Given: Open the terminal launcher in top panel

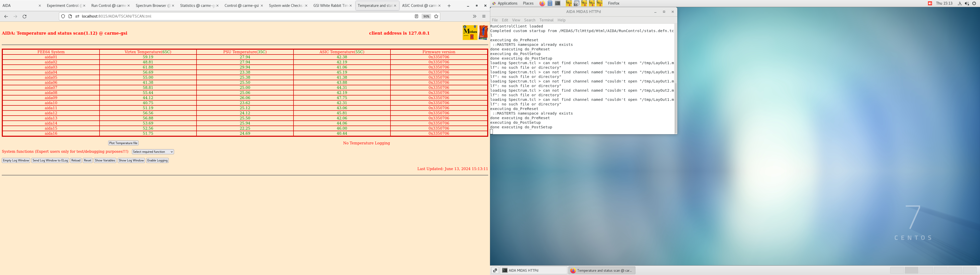Looking at the screenshot, I should click(558, 3).
